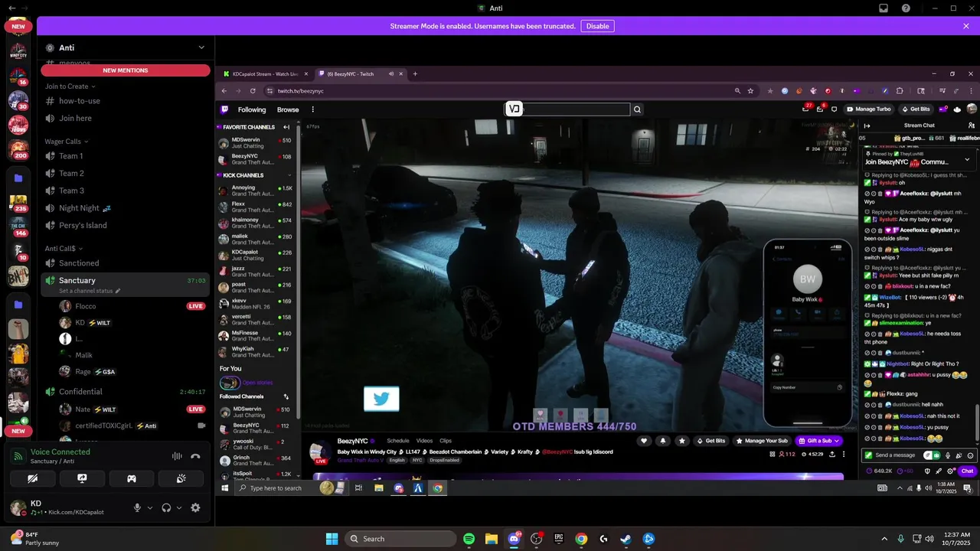The image size is (980, 551).
Task: Click the NEW MENTIONS pill
Action: tap(126, 70)
